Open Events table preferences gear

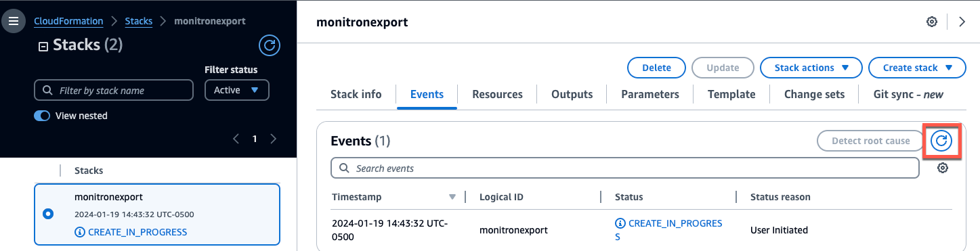click(x=942, y=168)
